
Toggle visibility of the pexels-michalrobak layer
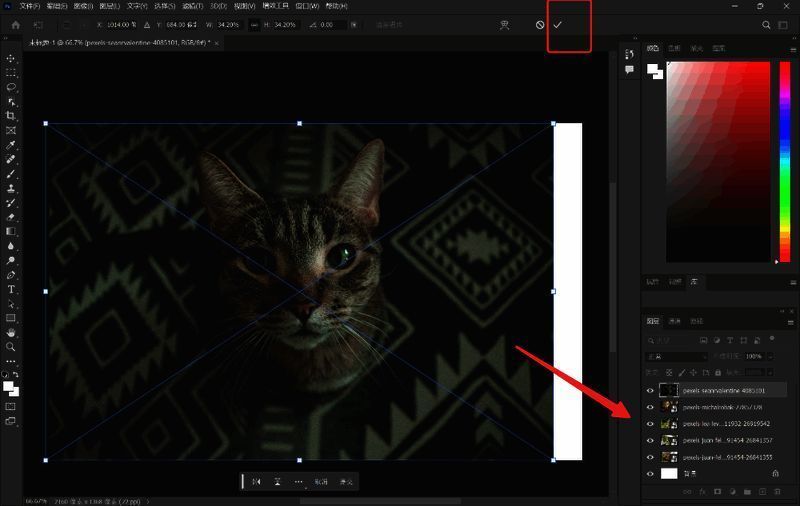point(650,407)
